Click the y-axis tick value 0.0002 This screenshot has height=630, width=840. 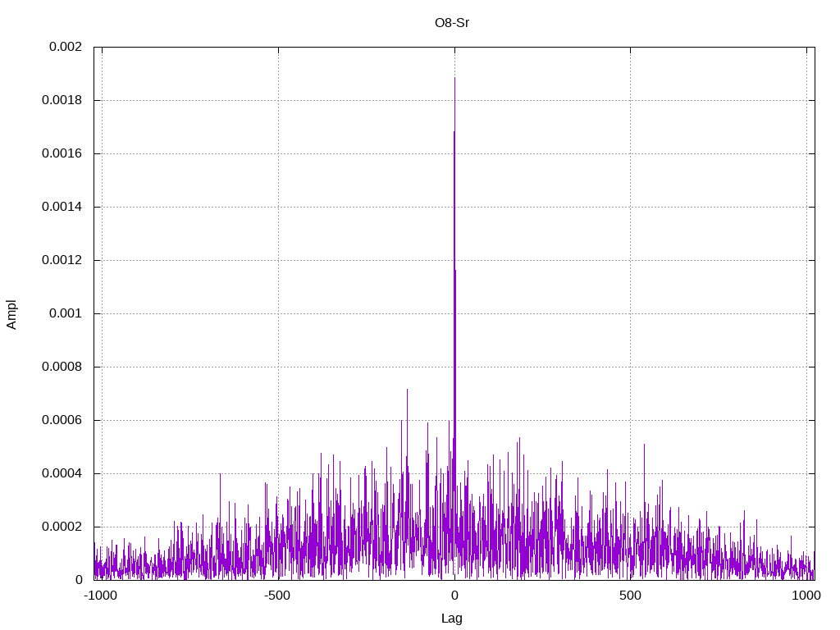62,527
